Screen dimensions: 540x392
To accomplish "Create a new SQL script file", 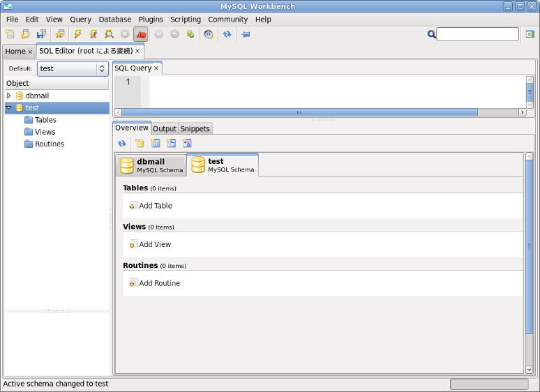I will 10,34.
